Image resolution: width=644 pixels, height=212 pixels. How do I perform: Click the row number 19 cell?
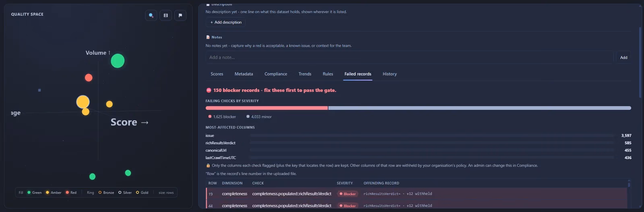pyautogui.click(x=211, y=194)
